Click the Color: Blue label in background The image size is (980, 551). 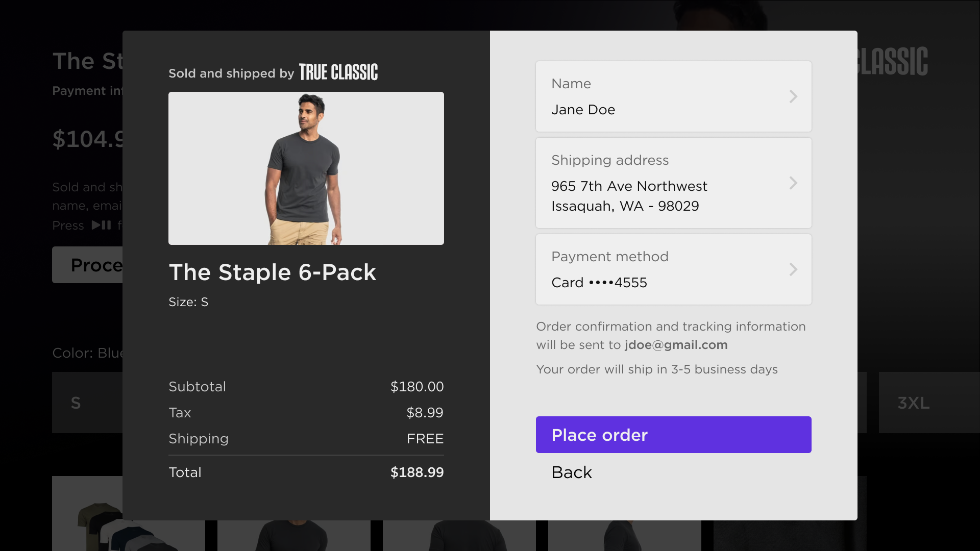87,353
